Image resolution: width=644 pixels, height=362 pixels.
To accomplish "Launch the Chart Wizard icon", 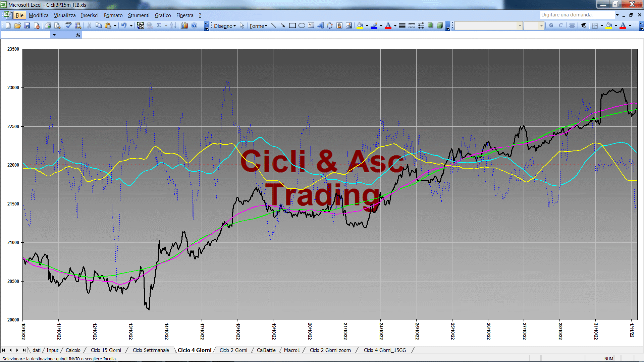I will pyautogui.click(x=184, y=25).
